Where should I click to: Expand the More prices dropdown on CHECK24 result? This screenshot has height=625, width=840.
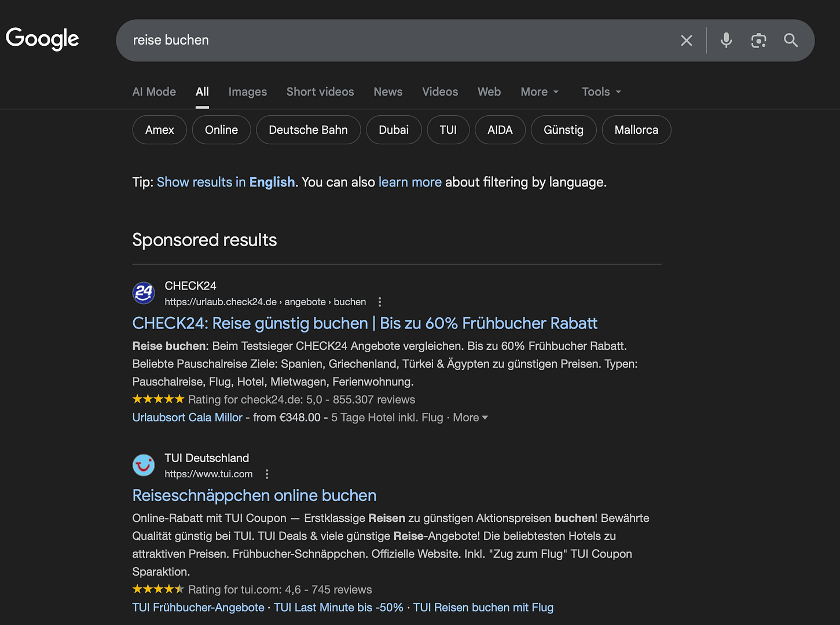tap(470, 417)
